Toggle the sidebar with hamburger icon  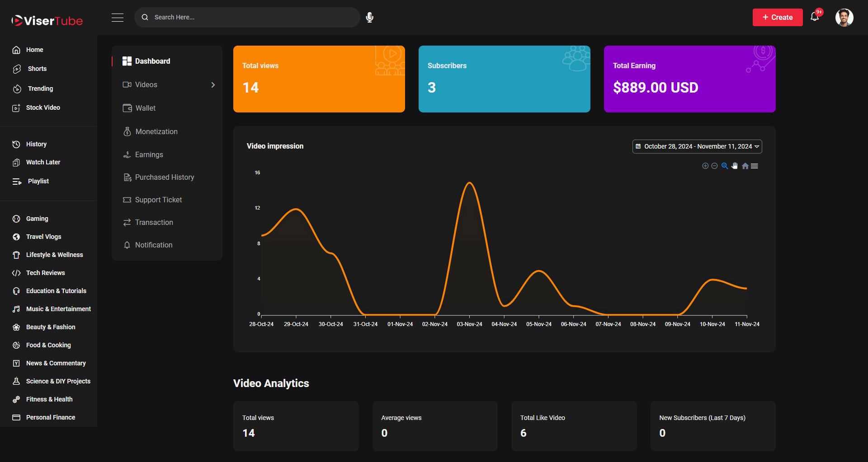point(118,18)
